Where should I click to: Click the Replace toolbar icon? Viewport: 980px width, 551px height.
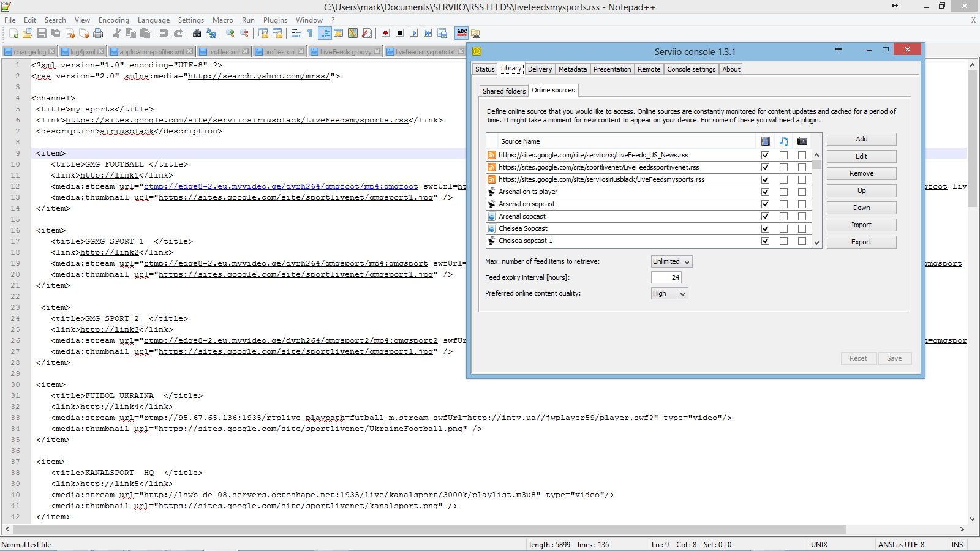pos(211,33)
